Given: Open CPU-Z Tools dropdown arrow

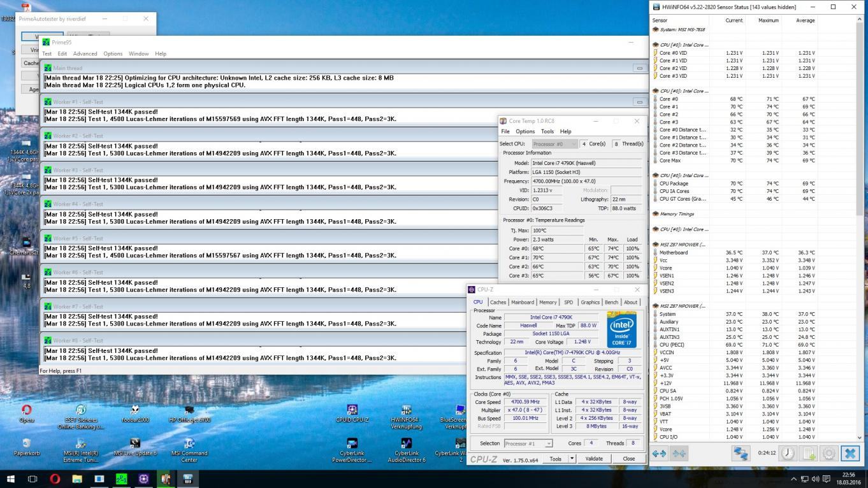Looking at the screenshot, I should (572, 459).
